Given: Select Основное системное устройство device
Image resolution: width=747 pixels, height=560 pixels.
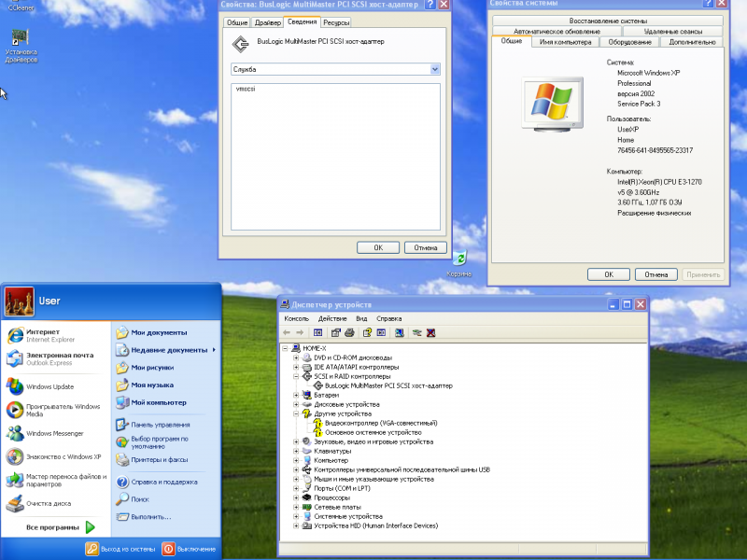Looking at the screenshot, I should click(368, 432).
